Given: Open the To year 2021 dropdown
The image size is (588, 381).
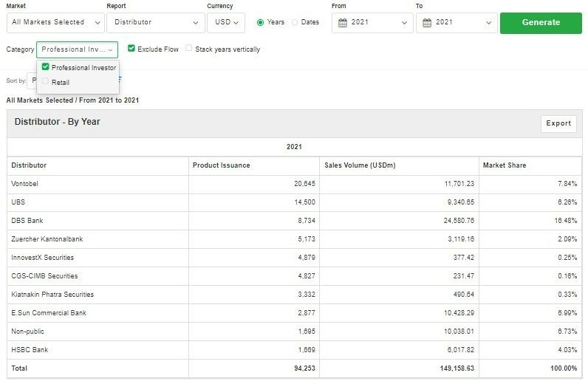Looking at the screenshot, I should point(457,22).
